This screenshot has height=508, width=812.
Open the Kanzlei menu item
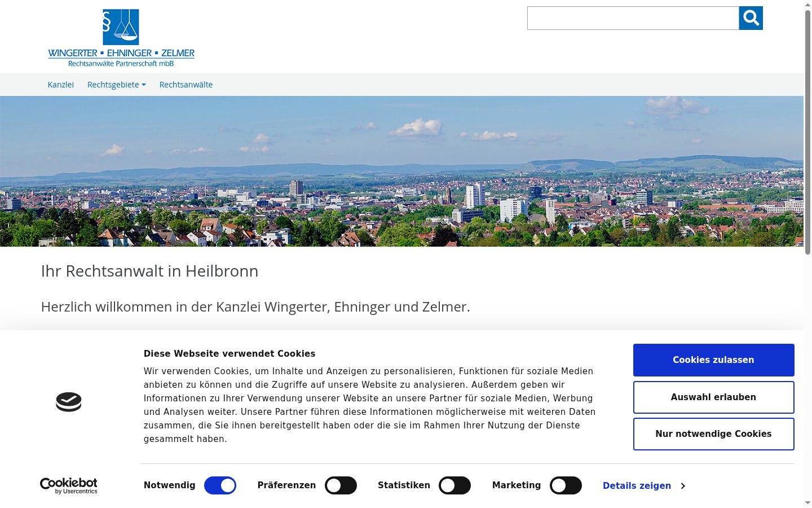[x=61, y=85]
